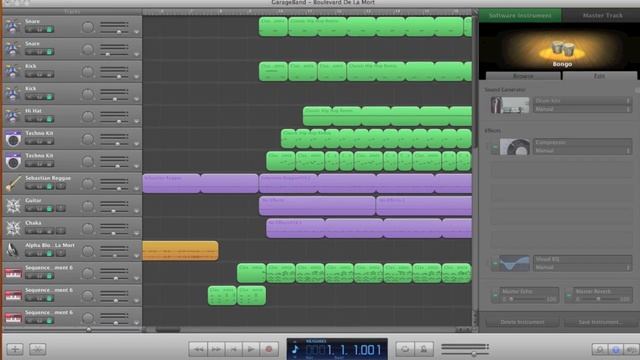The height and width of the screenshot is (360, 640).
Task: Switch to the Master Track tab
Action: tap(602, 16)
